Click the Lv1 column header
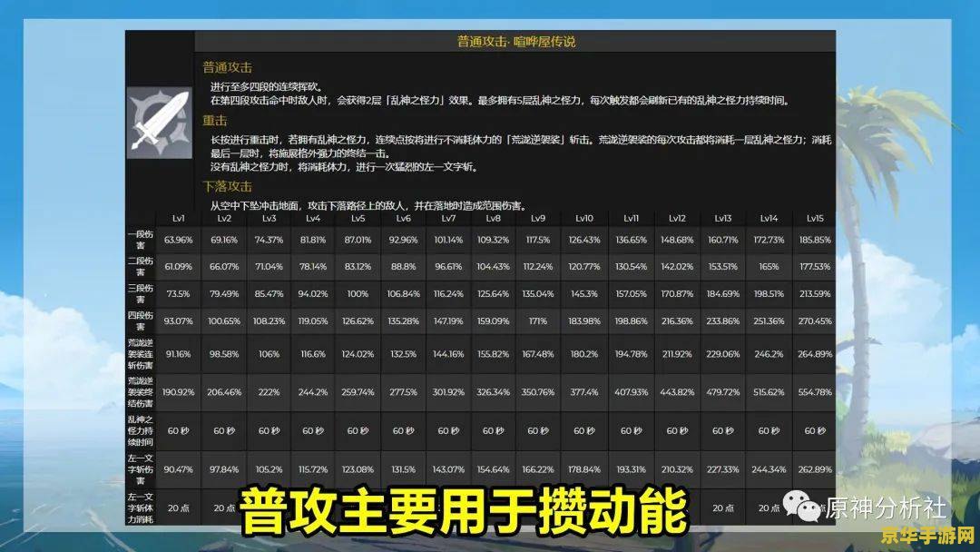The height and width of the screenshot is (552, 980). pyautogui.click(x=178, y=218)
